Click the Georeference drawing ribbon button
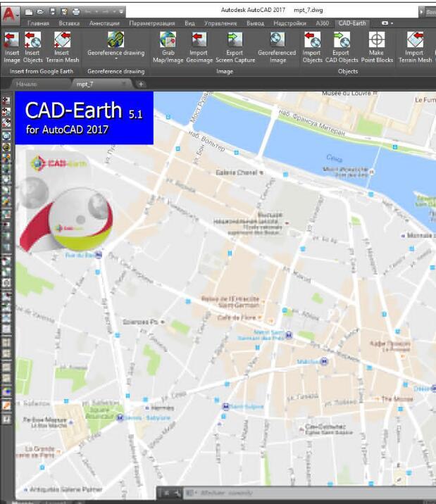This screenshot has height=504, width=436. pyautogui.click(x=116, y=44)
